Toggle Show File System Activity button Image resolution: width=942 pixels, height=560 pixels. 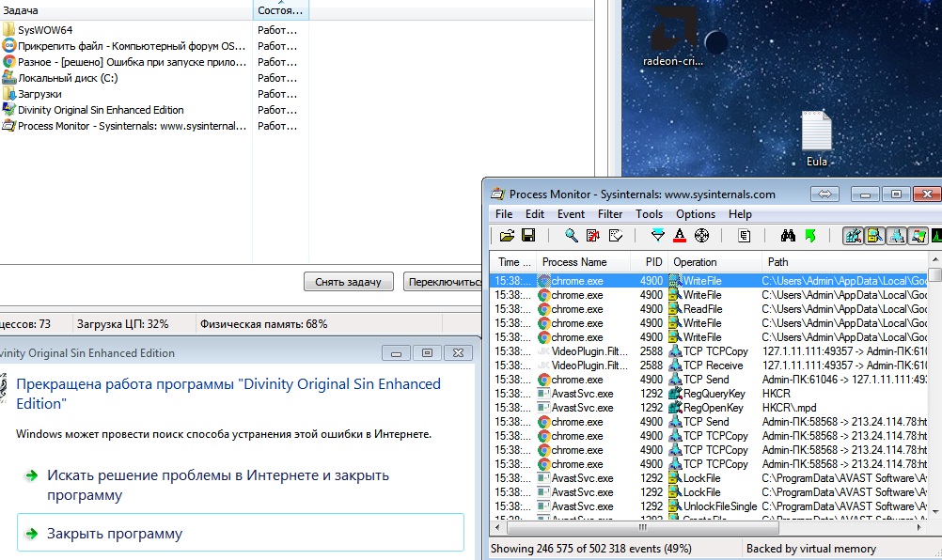[874, 235]
